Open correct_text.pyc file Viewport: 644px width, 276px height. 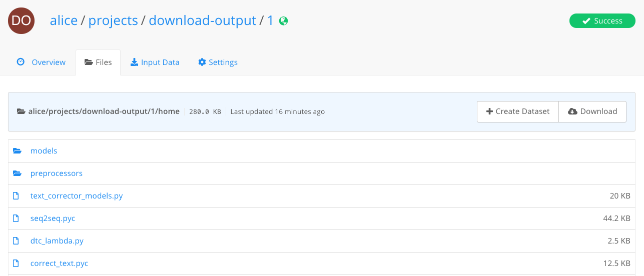click(60, 263)
